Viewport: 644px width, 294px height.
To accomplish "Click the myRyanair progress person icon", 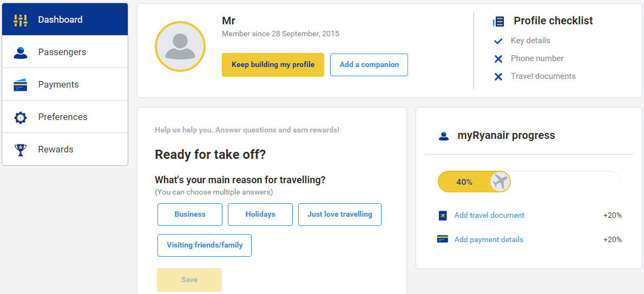I will tap(444, 136).
